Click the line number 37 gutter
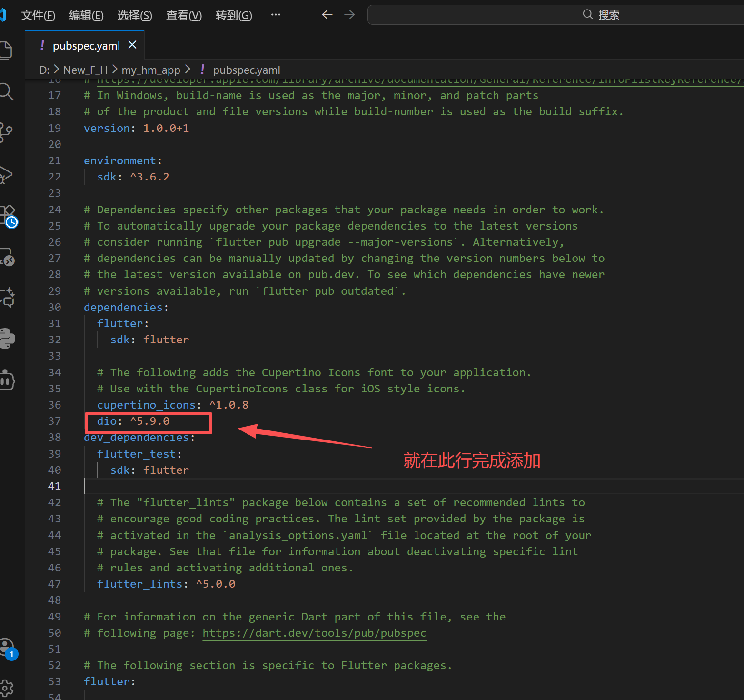 point(54,421)
